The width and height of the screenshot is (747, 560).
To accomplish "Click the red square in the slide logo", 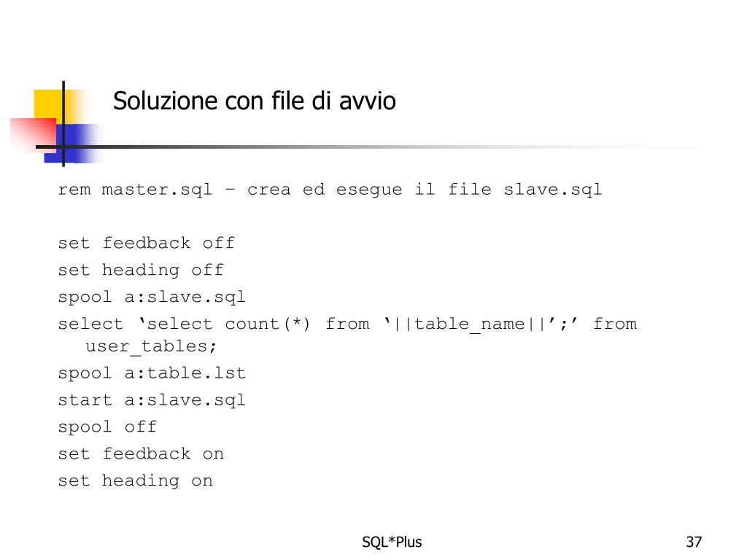I will tap(33, 135).
